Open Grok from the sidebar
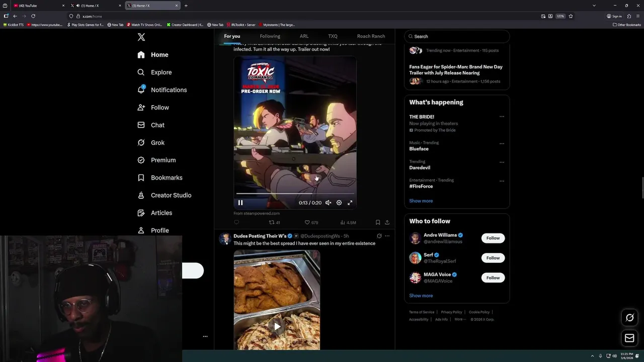 [x=151, y=143]
